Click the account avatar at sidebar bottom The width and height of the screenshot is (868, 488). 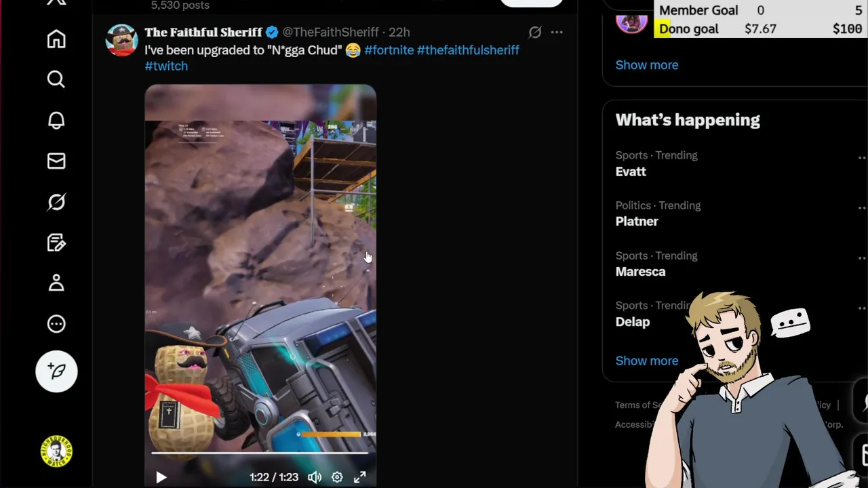pos(56,451)
